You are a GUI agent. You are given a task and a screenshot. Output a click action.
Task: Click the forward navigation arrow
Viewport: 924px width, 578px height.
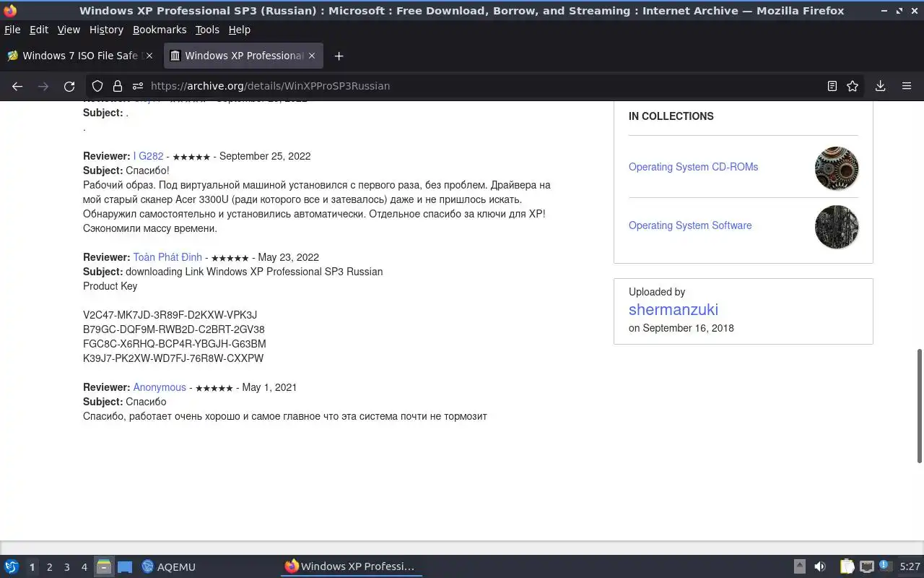pos(43,86)
